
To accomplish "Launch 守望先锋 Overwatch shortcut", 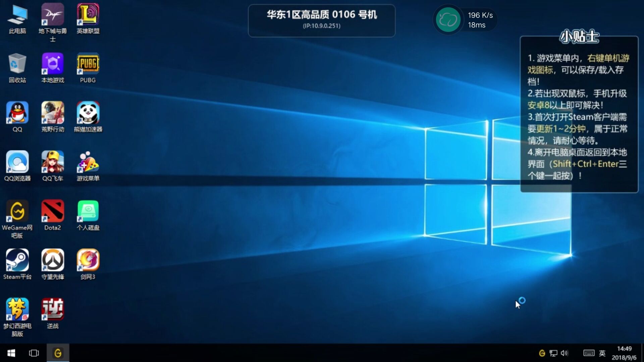I will pos(53,265).
